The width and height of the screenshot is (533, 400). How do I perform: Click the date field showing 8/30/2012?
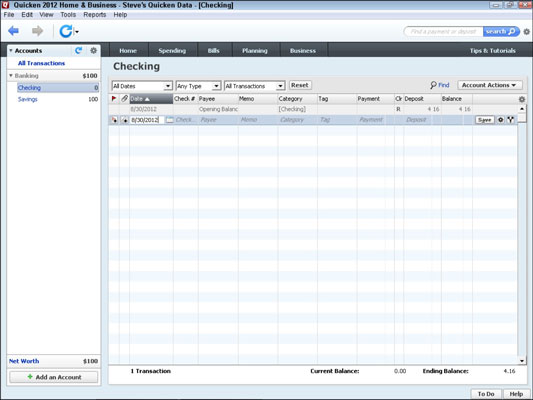click(147, 120)
